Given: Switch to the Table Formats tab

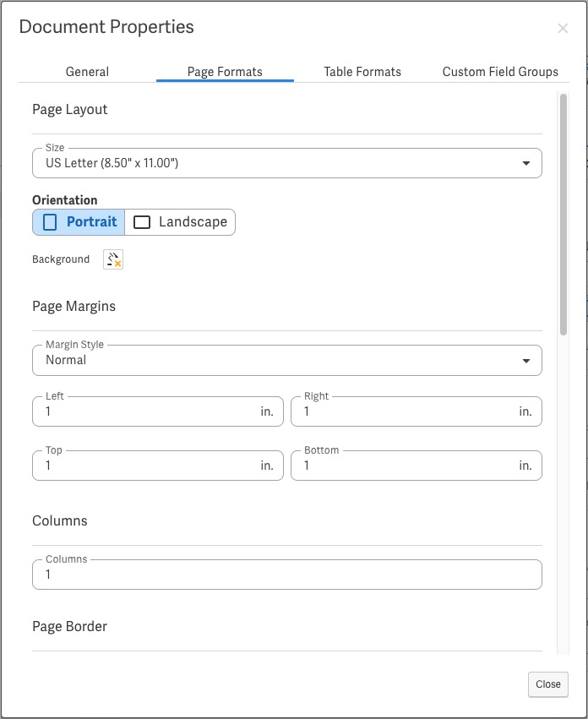Looking at the screenshot, I should click(x=362, y=72).
